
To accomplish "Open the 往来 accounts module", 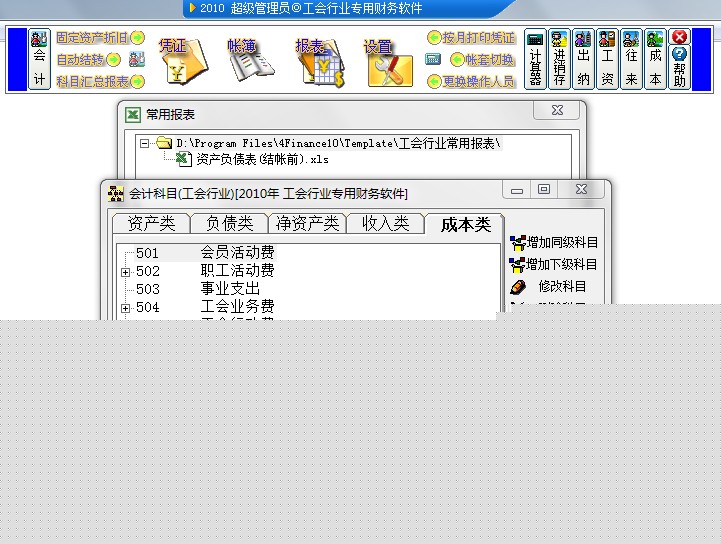I will [x=631, y=60].
